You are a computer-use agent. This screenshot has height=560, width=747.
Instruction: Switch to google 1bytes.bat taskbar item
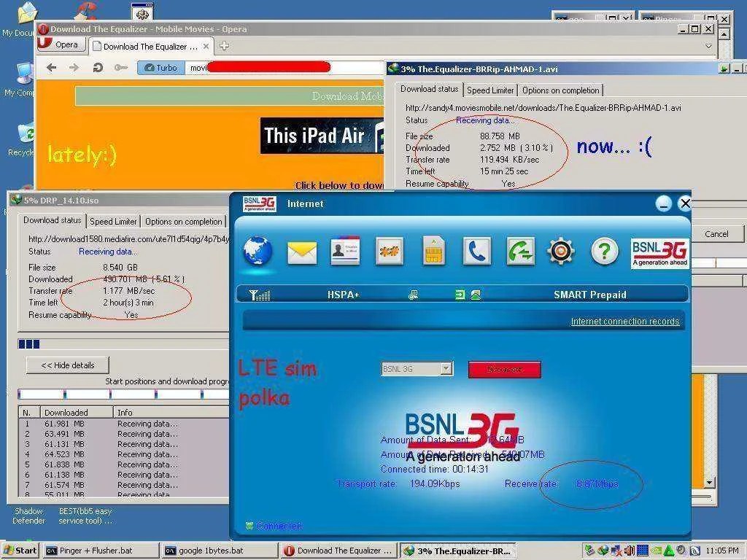[220, 551]
